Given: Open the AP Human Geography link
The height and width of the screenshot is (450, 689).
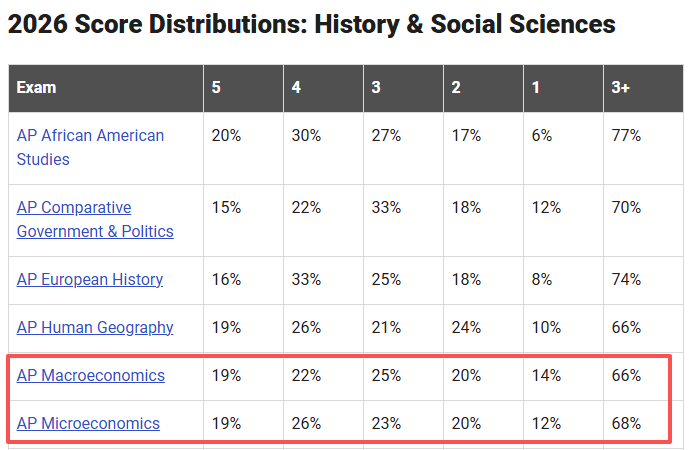Looking at the screenshot, I should pyautogui.click(x=95, y=327).
